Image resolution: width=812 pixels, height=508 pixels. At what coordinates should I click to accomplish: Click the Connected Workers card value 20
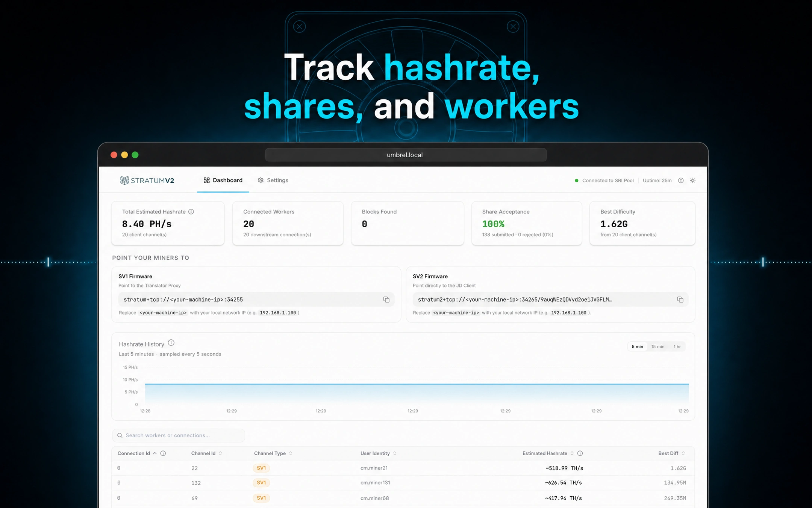[x=248, y=224]
